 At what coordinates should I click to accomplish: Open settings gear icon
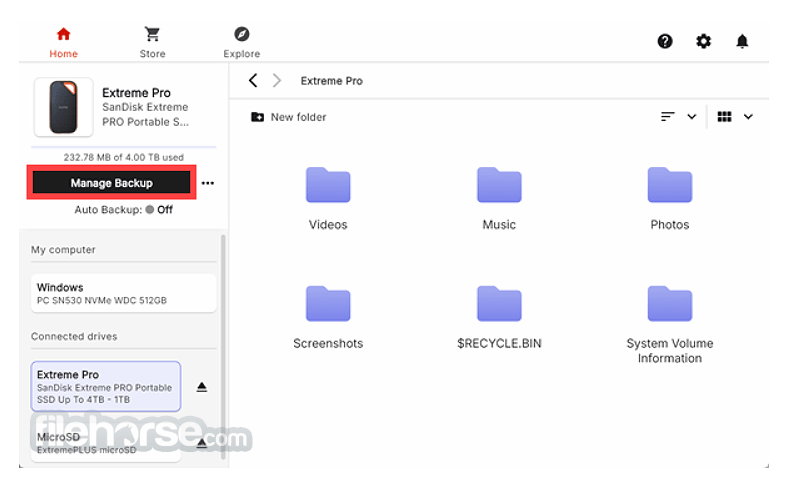pos(704,41)
